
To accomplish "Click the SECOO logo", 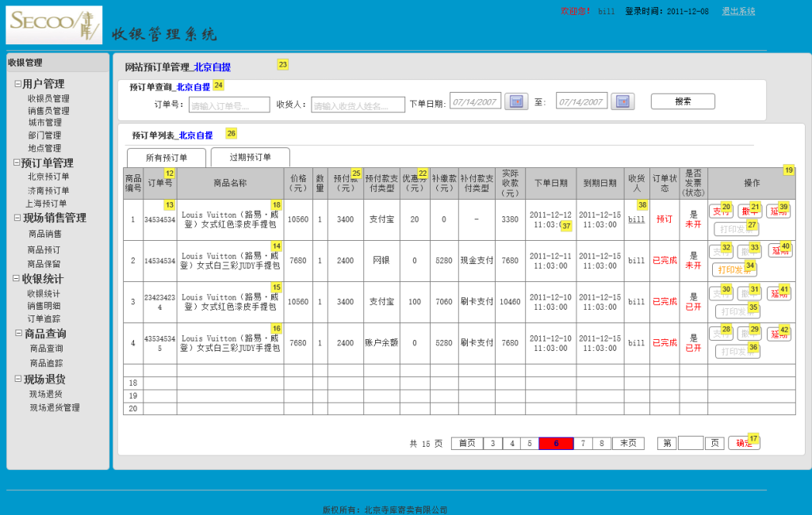I will point(54,25).
